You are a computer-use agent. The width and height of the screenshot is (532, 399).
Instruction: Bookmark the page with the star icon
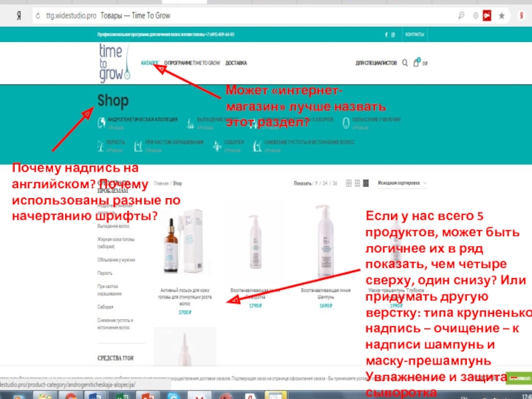coord(502,15)
